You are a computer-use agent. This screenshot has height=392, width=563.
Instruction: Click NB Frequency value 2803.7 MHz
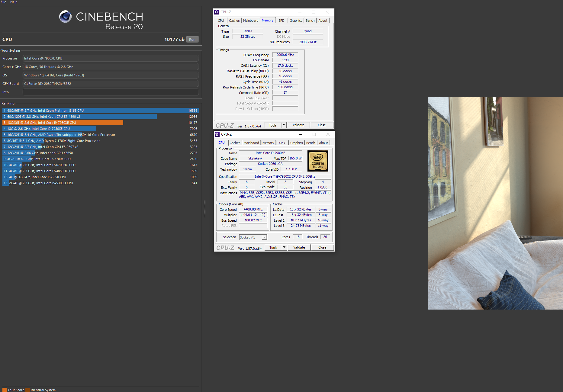308,42
